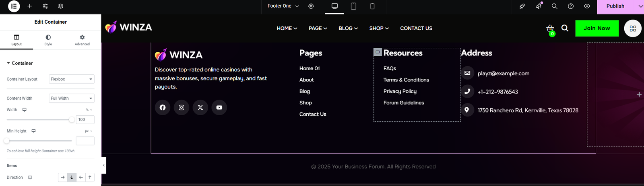Toggle preview changes eye icon
644x186 pixels.
[587, 6]
